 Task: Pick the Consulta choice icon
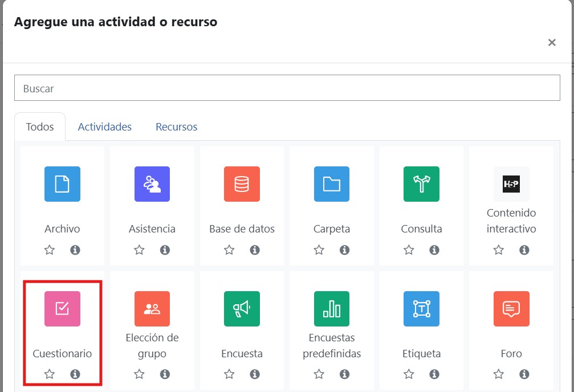pos(421,184)
